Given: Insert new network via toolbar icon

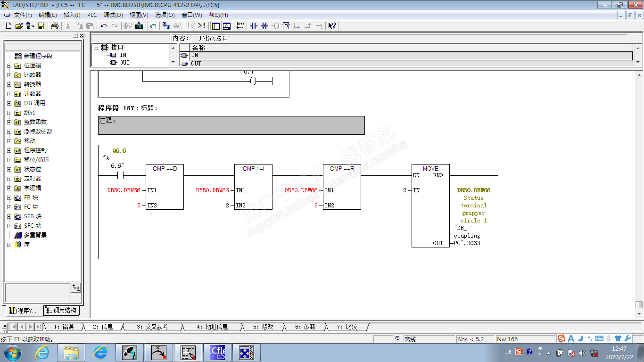Looking at the screenshot, I should 240,26.
